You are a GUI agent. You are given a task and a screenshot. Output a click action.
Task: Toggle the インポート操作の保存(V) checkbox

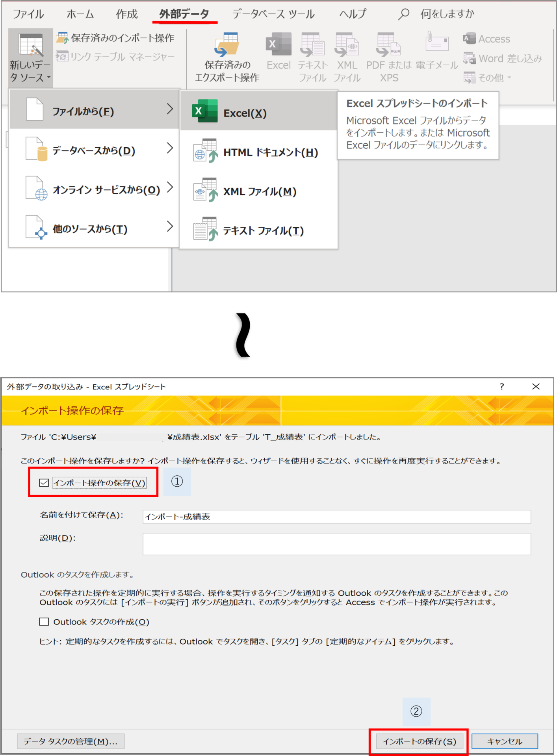pos(44,482)
